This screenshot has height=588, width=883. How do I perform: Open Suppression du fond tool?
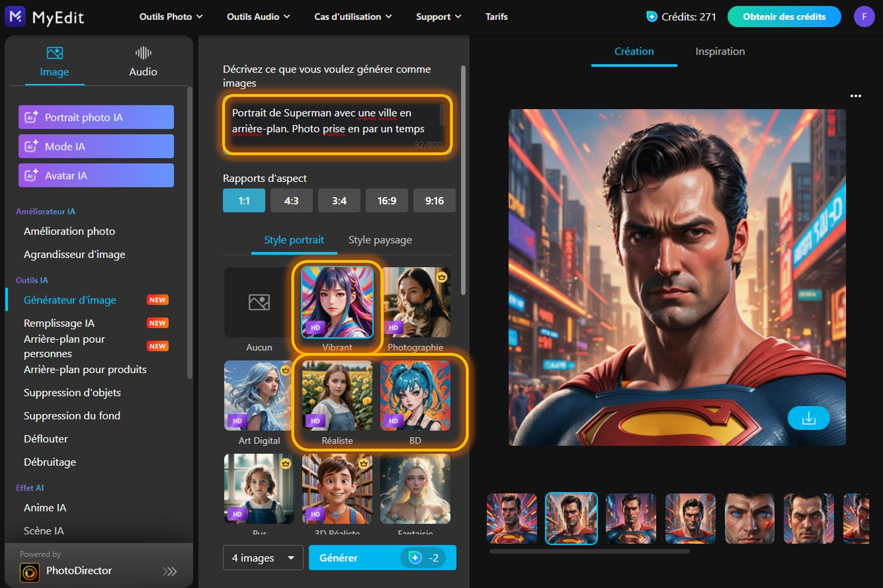click(72, 416)
